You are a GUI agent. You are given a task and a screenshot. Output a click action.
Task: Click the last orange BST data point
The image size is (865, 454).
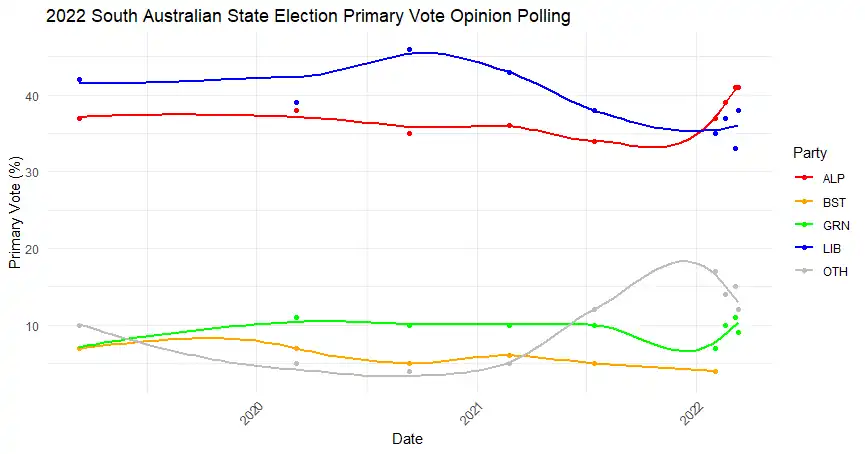pos(715,372)
